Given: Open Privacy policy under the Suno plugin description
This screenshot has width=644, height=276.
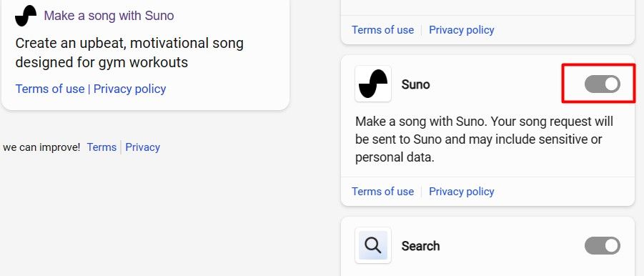Looking at the screenshot, I should coord(461,192).
